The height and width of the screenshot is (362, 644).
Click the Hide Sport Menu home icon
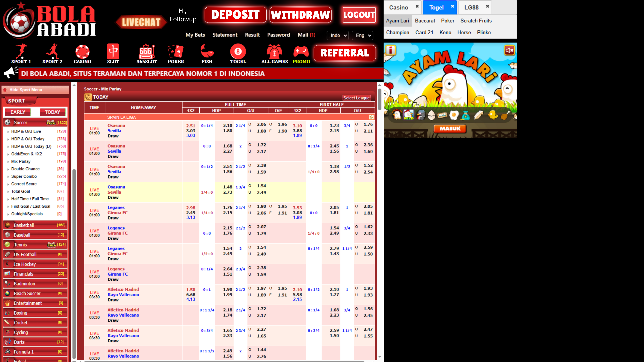5,90
